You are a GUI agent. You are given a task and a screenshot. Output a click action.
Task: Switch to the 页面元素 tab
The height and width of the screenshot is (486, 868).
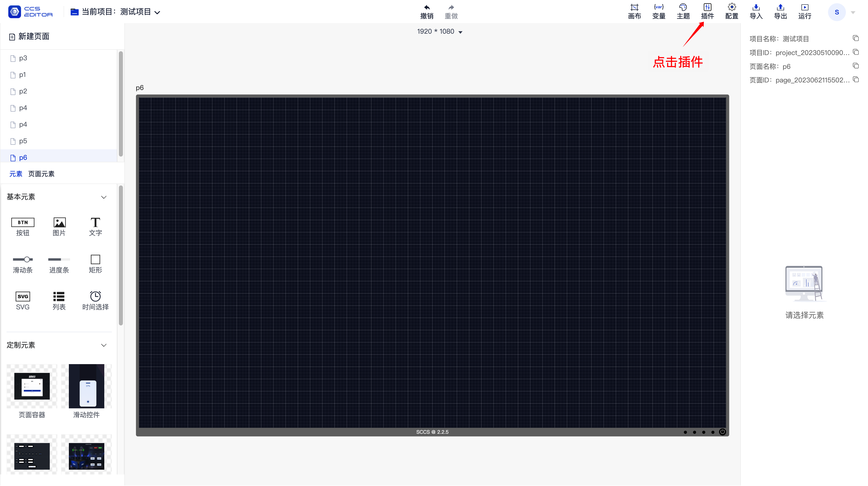tap(41, 174)
